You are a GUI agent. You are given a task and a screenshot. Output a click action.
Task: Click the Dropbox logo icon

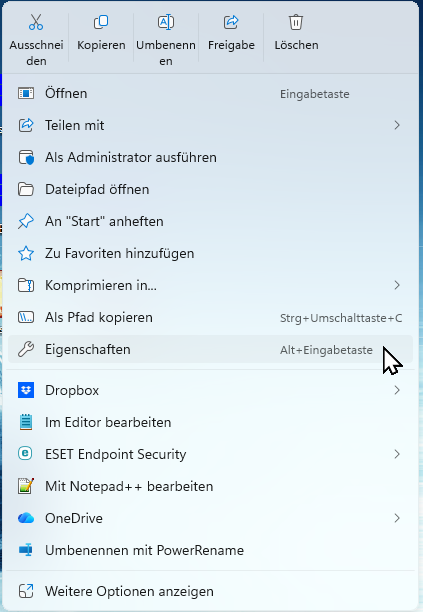[26, 390]
